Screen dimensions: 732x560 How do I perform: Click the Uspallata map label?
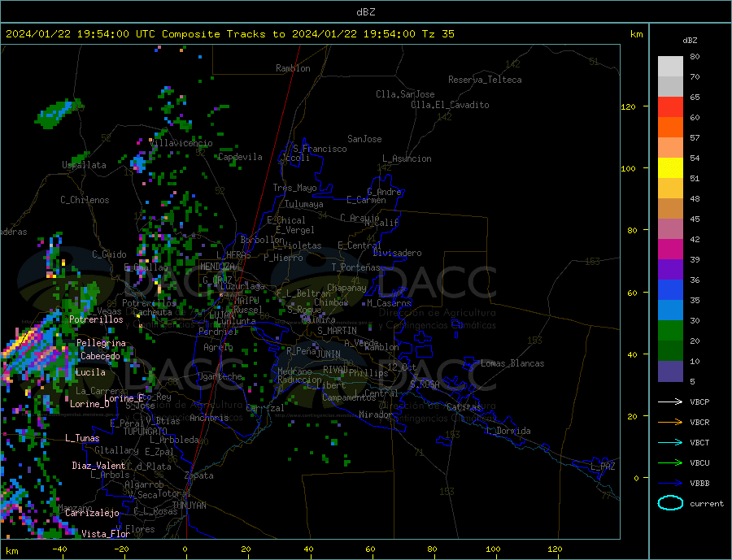point(84,165)
